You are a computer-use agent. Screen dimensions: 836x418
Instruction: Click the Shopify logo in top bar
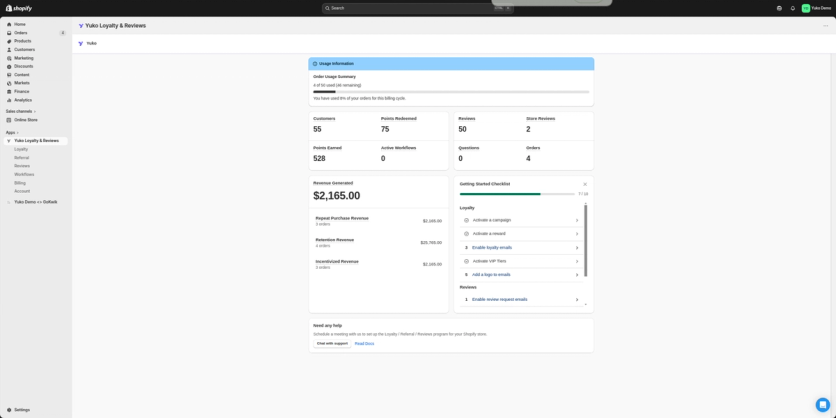19,8
